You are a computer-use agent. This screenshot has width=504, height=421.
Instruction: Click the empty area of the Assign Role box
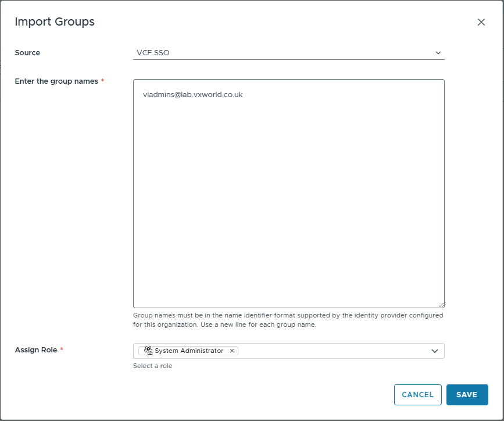331,351
